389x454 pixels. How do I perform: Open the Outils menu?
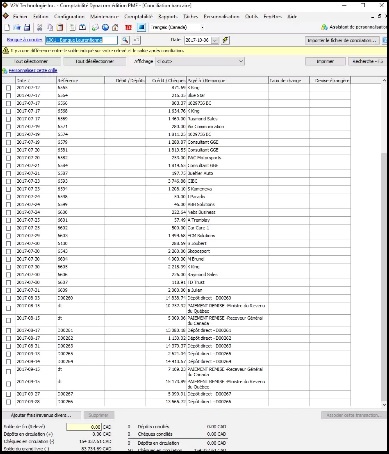pyautogui.click(x=251, y=16)
